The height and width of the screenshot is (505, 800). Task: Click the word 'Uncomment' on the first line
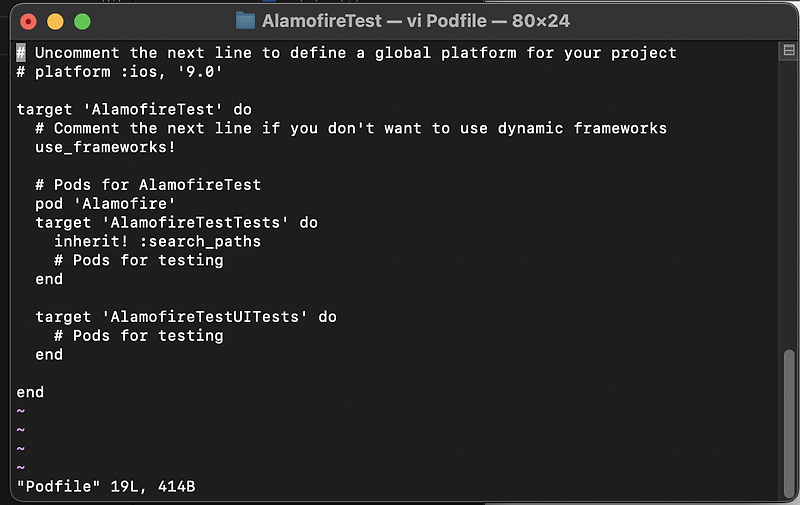point(77,53)
